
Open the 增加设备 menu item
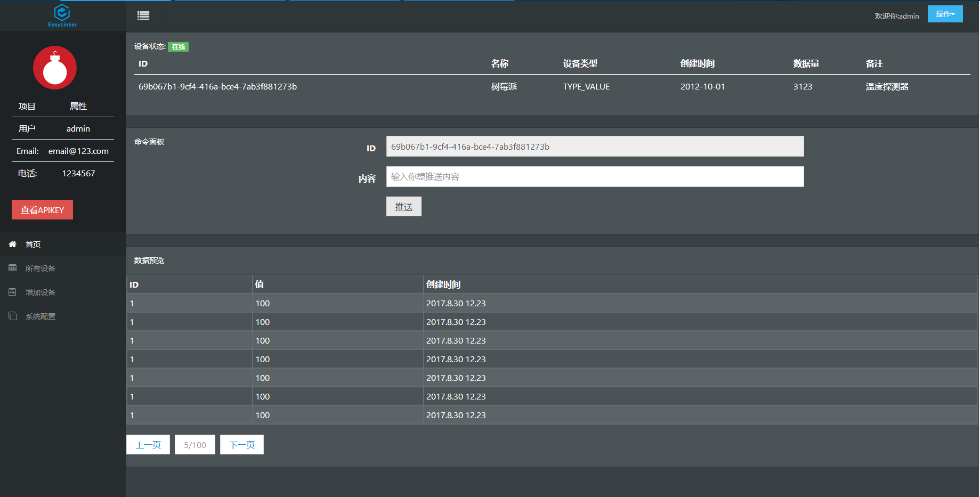[63, 292]
